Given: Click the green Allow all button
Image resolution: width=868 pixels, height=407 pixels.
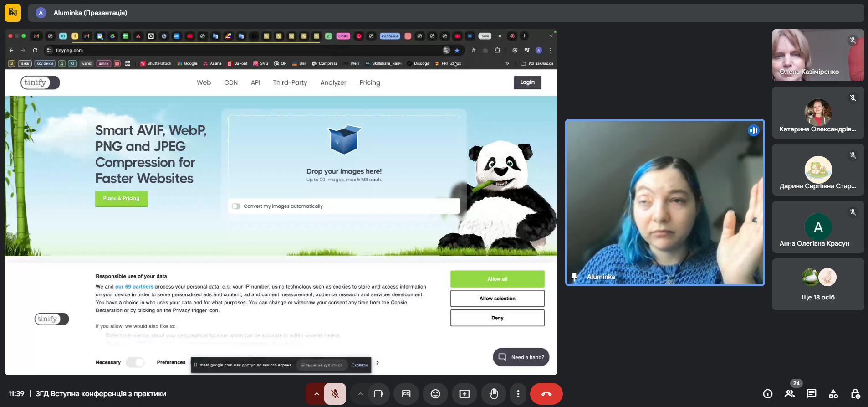Looking at the screenshot, I should [497, 279].
